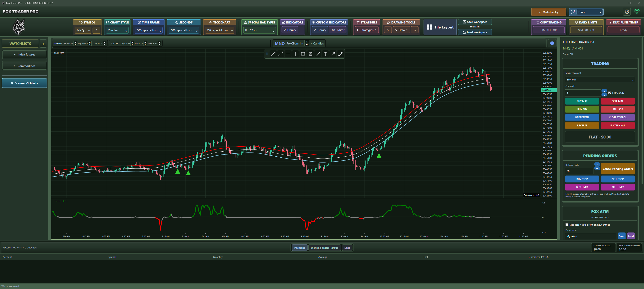Click the Preset name input field
The height and width of the screenshot is (289, 644).
(590, 236)
